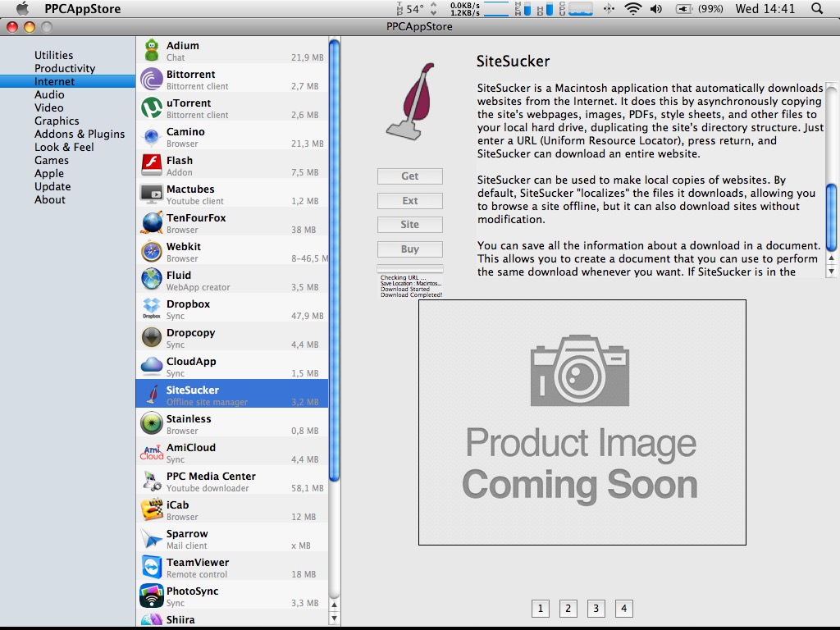
Task: Click the download progress bar
Action: 410,268
